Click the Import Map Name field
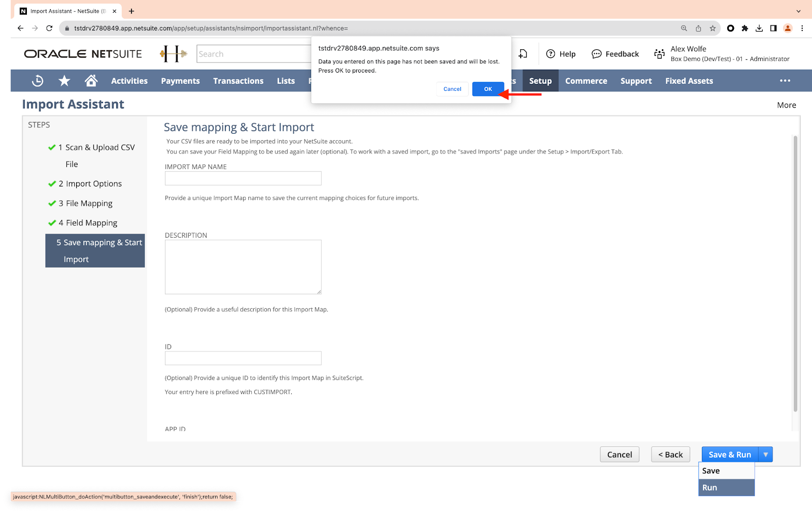Image resolution: width=812 pixels, height=514 pixels. coord(243,178)
